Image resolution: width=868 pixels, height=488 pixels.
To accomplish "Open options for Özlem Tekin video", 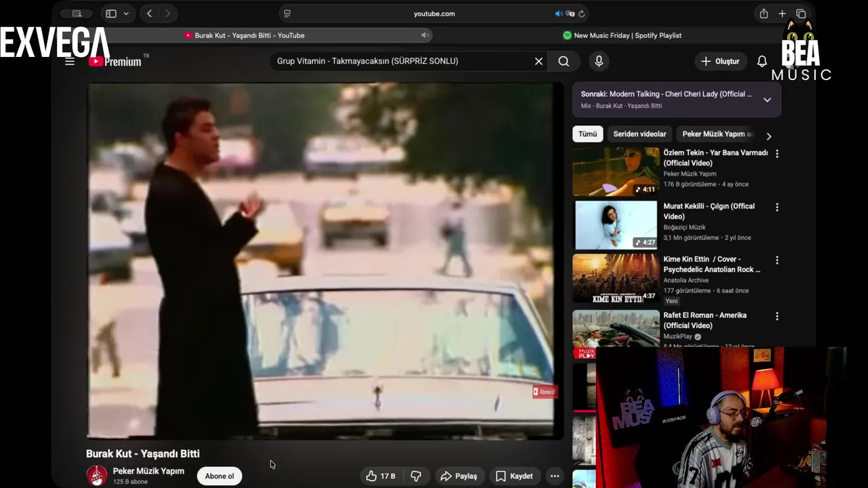I will 777,154.
